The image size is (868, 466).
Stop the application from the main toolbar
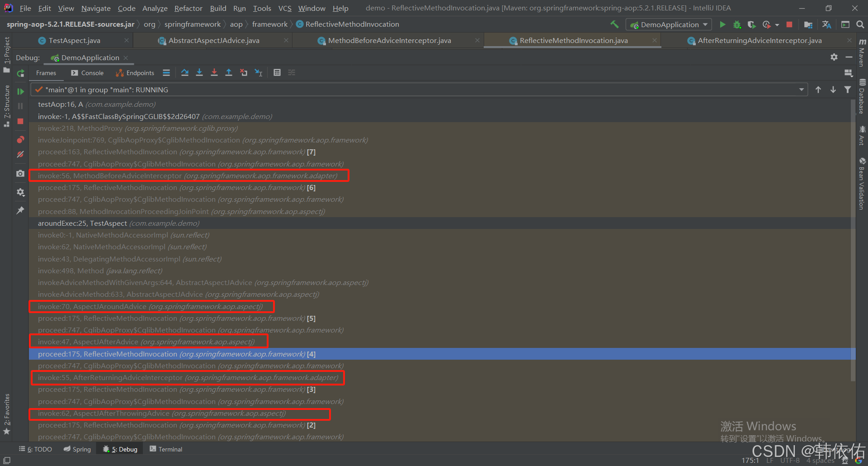pyautogui.click(x=789, y=24)
